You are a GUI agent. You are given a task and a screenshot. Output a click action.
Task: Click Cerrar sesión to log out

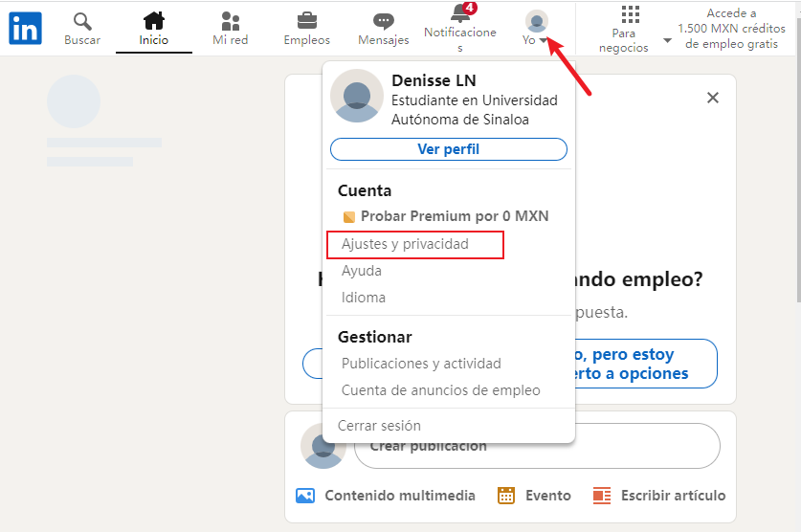(381, 426)
